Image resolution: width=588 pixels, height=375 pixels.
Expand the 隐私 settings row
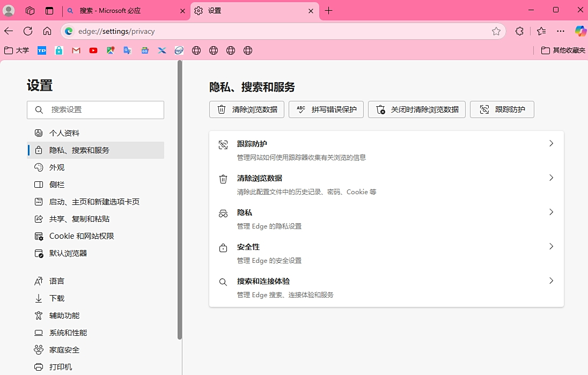(x=386, y=218)
